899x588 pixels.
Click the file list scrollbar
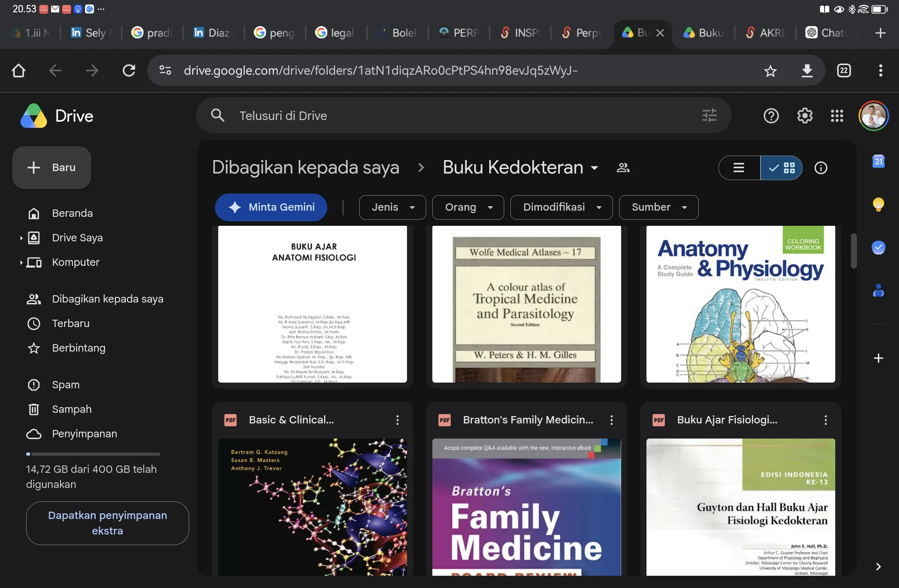point(853,251)
